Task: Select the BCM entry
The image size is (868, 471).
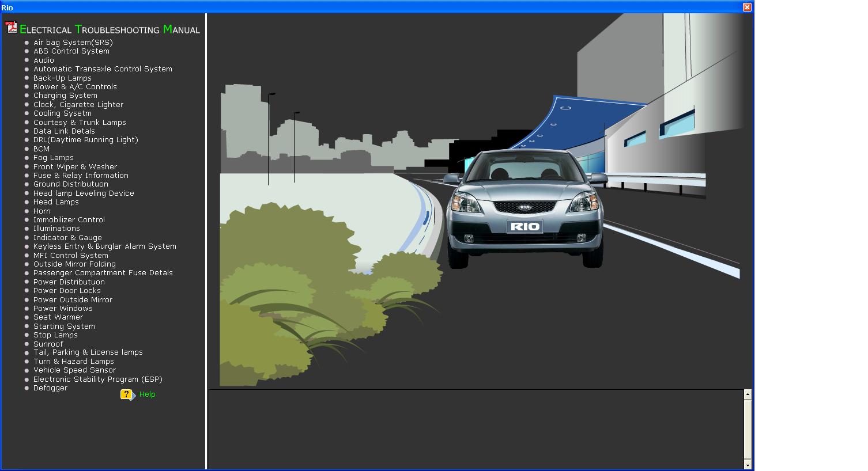Action: click(41, 149)
